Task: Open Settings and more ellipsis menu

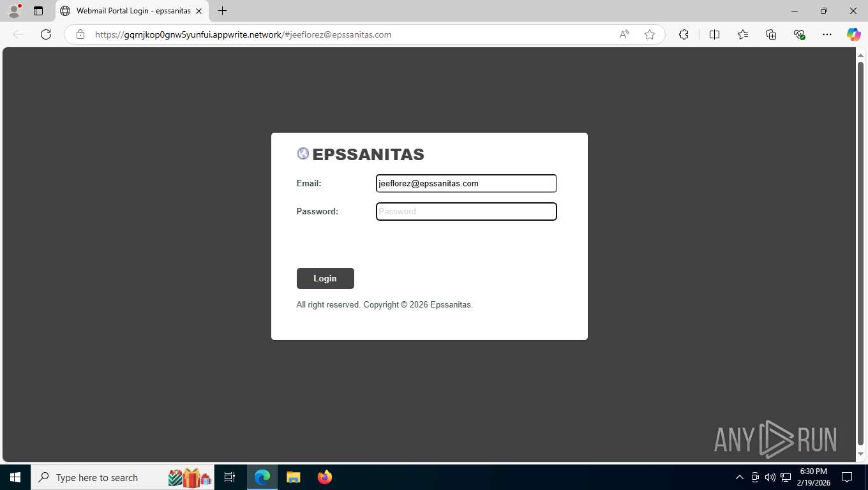Action: (x=827, y=34)
